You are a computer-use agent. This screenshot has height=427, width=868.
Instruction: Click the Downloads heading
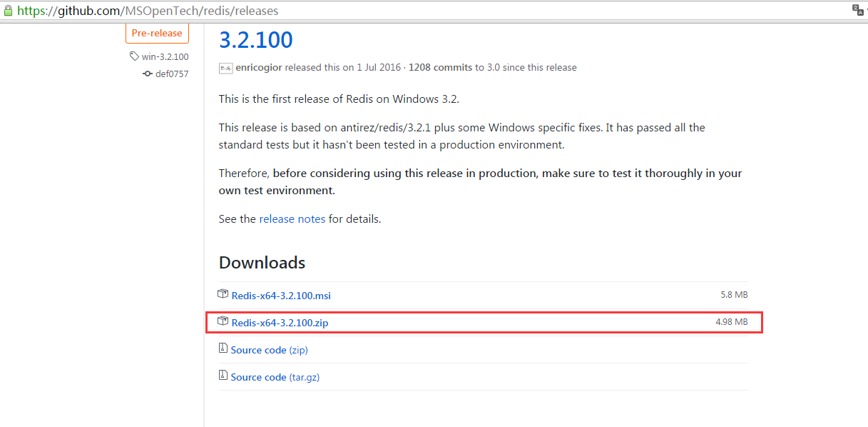(x=262, y=263)
